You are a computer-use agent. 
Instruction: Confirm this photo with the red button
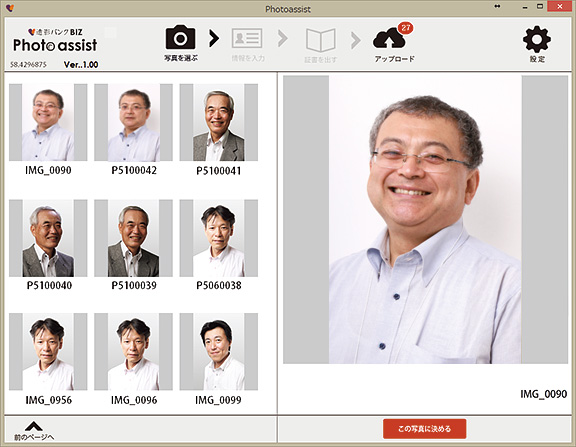coord(424,429)
